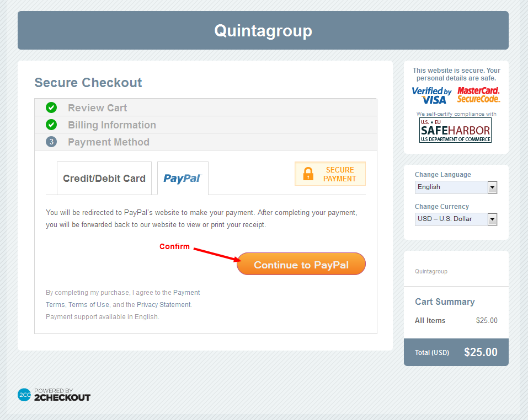Expand the Payment Method step header

[x=109, y=142]
